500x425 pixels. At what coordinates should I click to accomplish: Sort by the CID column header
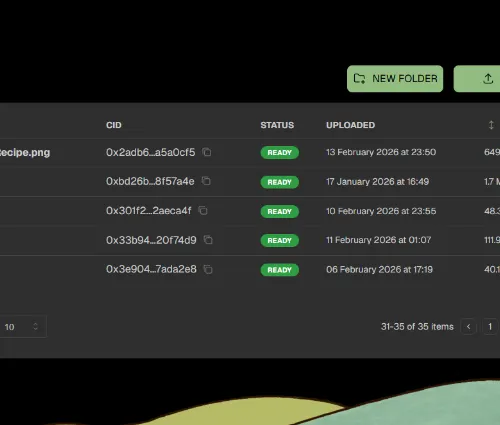point(114,125)
